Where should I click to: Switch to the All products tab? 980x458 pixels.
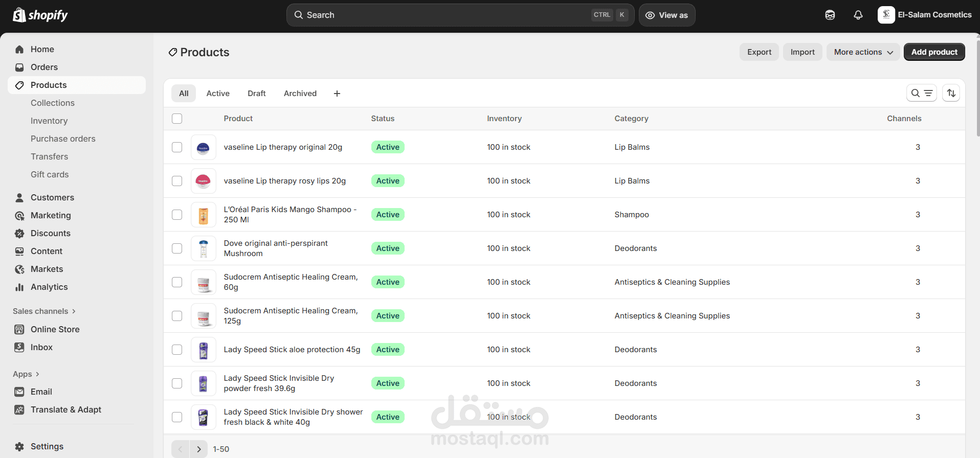tap(184, 94)
